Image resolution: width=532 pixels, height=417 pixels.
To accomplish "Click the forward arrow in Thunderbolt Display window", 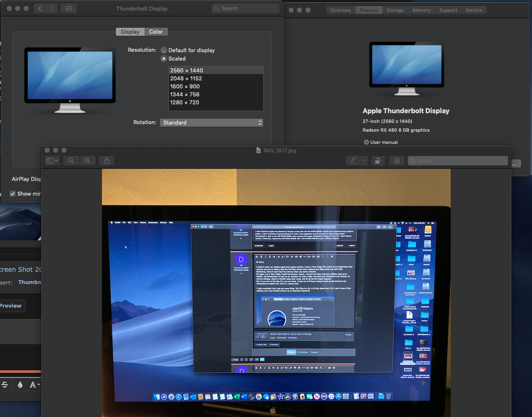I will 52,8.
